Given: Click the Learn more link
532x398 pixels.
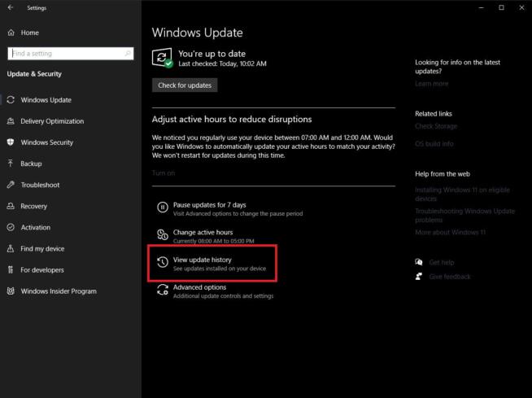Looking at the screenshot, I should (x=432, y=84).
